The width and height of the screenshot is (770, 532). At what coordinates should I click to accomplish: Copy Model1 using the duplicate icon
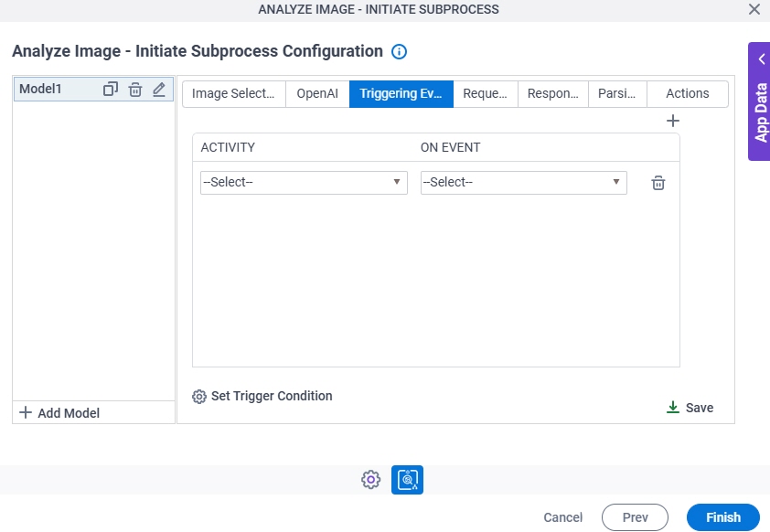(x=111, y=90)
